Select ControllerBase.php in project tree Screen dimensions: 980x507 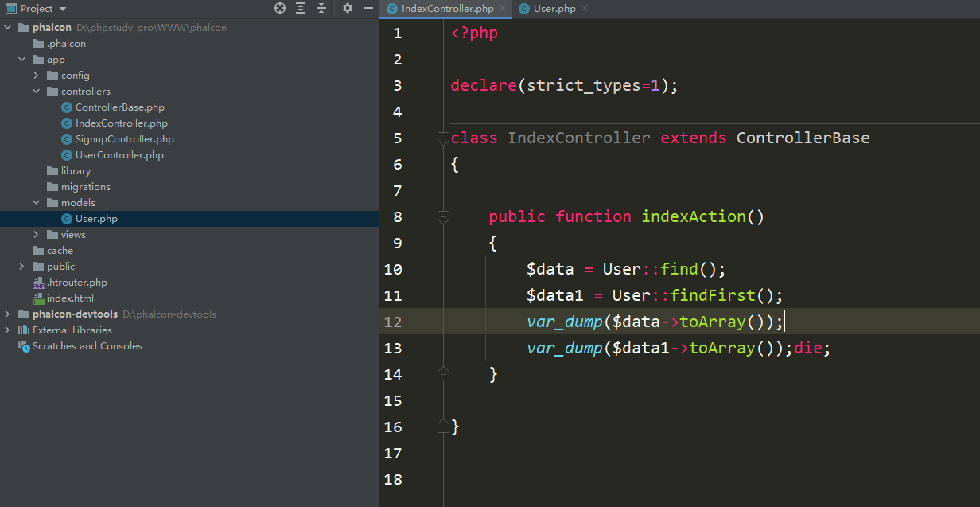(x=119, y=107)
